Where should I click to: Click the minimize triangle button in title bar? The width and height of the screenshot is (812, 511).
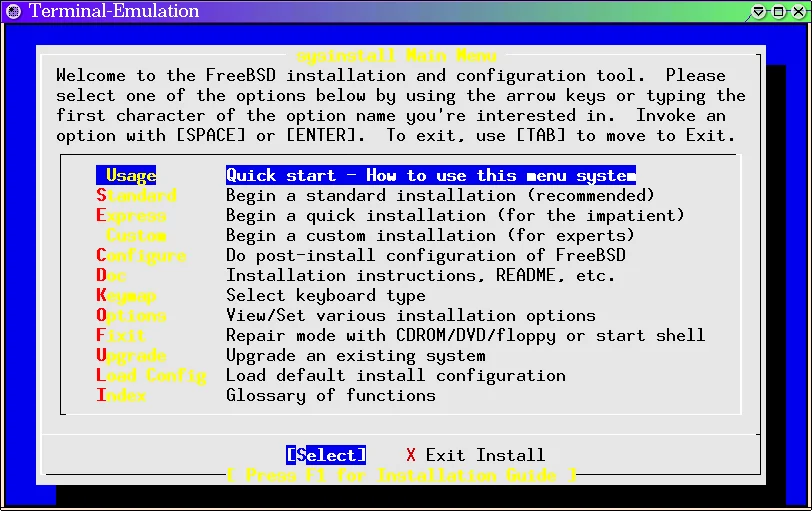[760, 12]
